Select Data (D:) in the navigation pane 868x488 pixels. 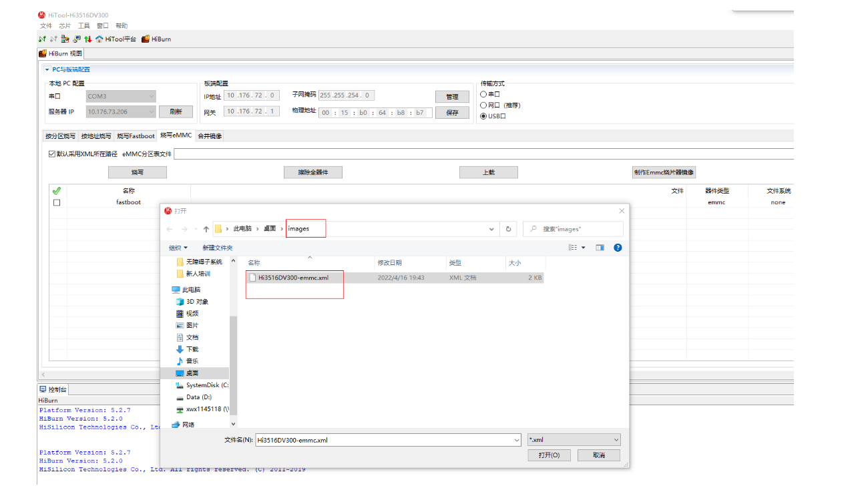pos(194,397)
